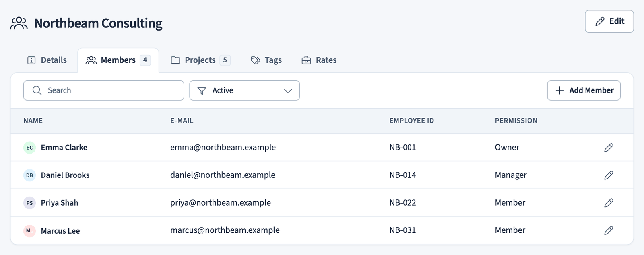
Task: Click the name Priya Shah
Action: tap(60, 203)
